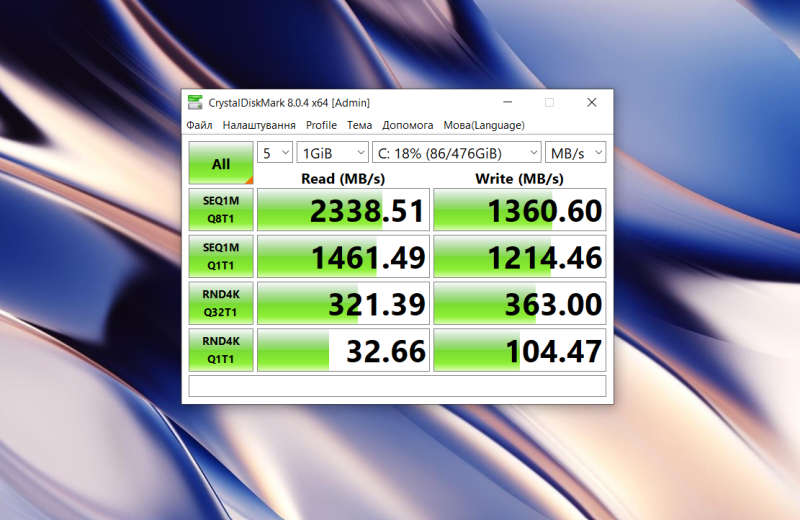Open the 1GiB test size dropdown
Image resolution: width=800 pixels, height=520 pixels.
pos(333,153)
